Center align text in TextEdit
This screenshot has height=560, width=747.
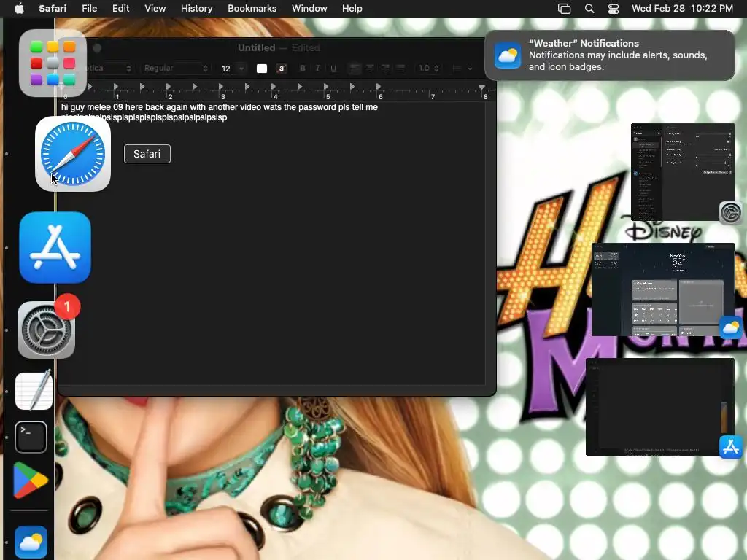click(370, 68)
